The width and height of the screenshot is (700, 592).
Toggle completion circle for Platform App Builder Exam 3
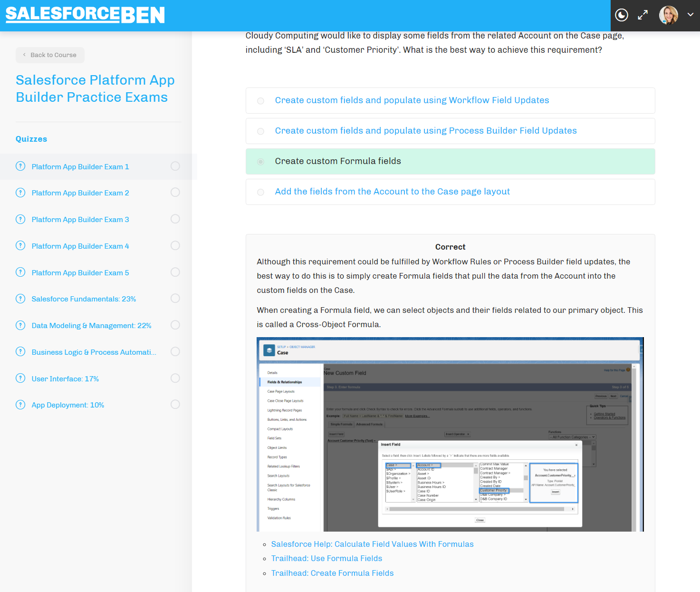tap(175, 219)
